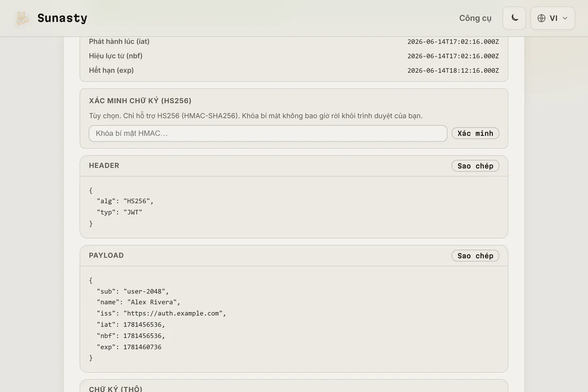Click the exp timestamp 2026-06-14T18:12:16.000Z

(x=453, y=71)
